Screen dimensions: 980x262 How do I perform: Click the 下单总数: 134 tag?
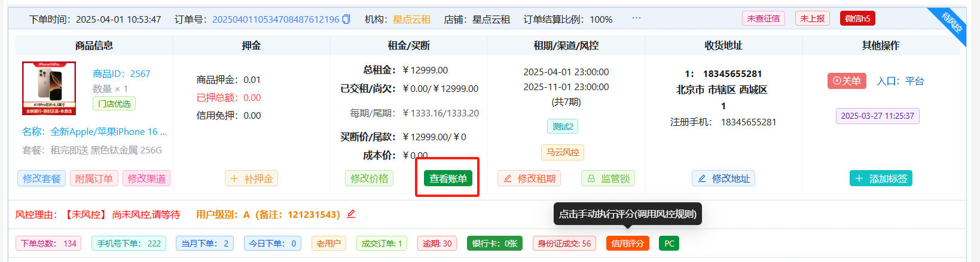click(x=48, y=243)
